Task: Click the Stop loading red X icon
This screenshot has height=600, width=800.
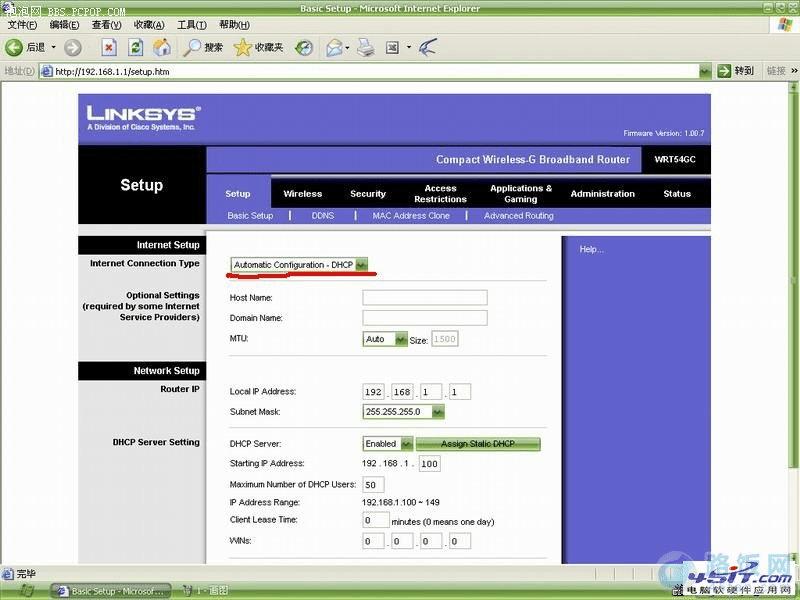Action: (109, 47)
